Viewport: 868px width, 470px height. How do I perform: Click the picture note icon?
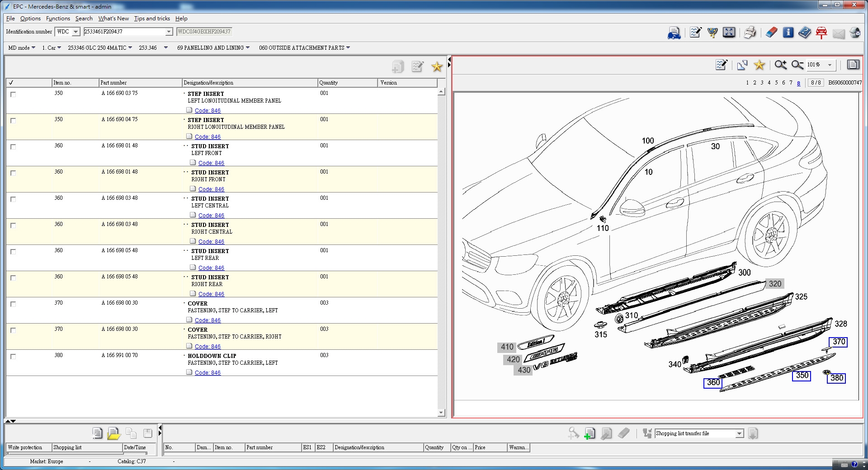(722, 65)
